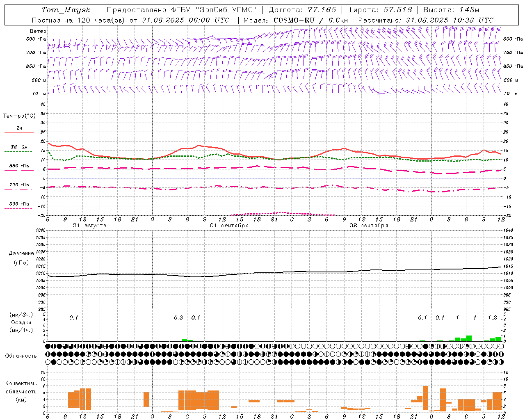Click the (мм/1ч.) precipitation unit label
This screenshot has width=525, height=420.
point(22,330)
